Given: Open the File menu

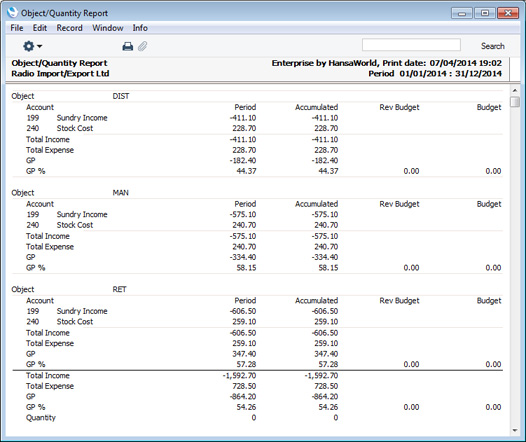Looking at the screenshot, I should (17, 28).
